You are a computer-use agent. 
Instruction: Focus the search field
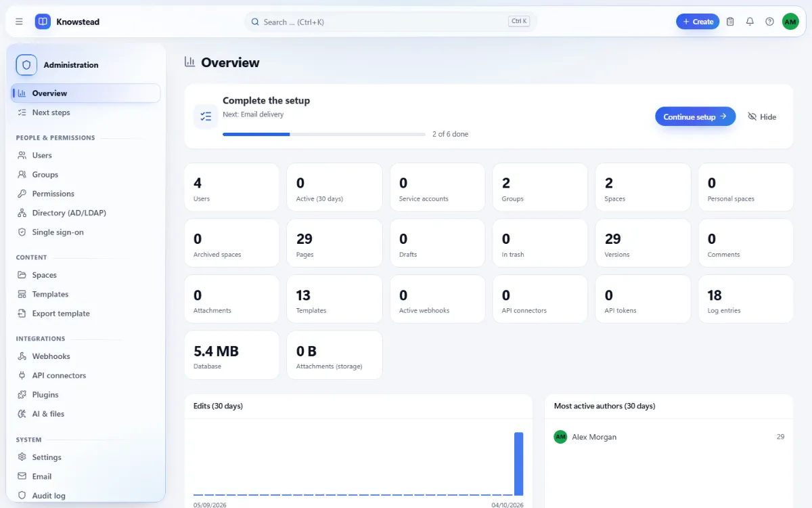[390, 22]
